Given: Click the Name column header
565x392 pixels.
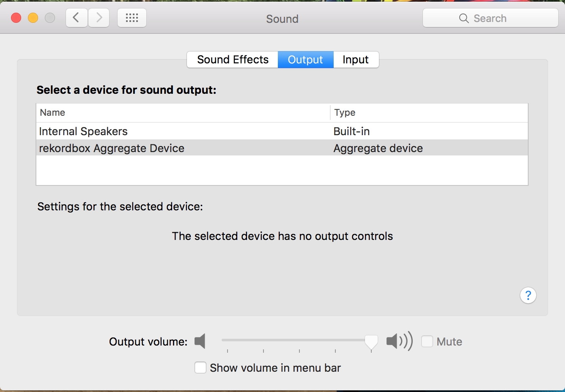Looking at the screenshot, I should tap(52, 112).
